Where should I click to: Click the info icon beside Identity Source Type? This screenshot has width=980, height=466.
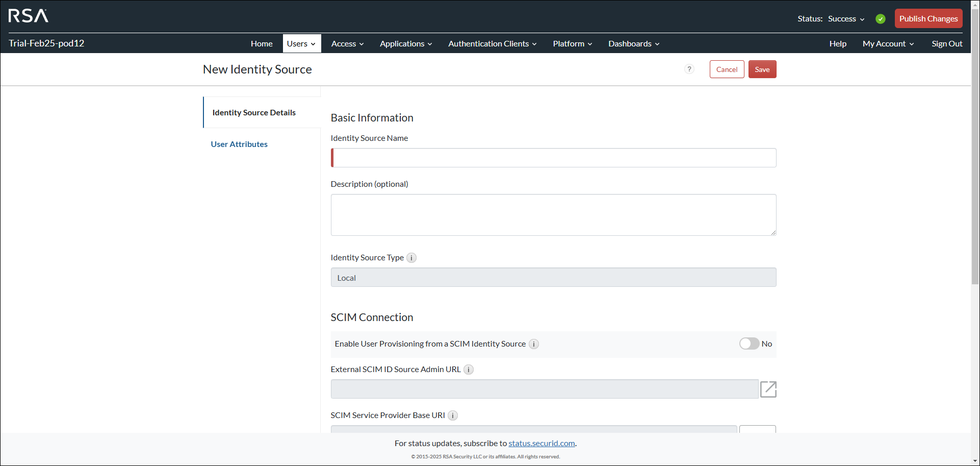point(411,258)
